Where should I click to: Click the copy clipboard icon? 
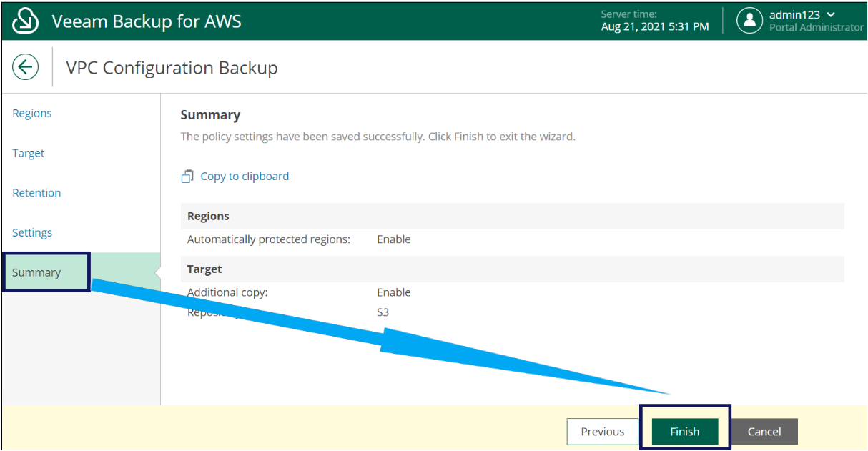pos(187,177)
